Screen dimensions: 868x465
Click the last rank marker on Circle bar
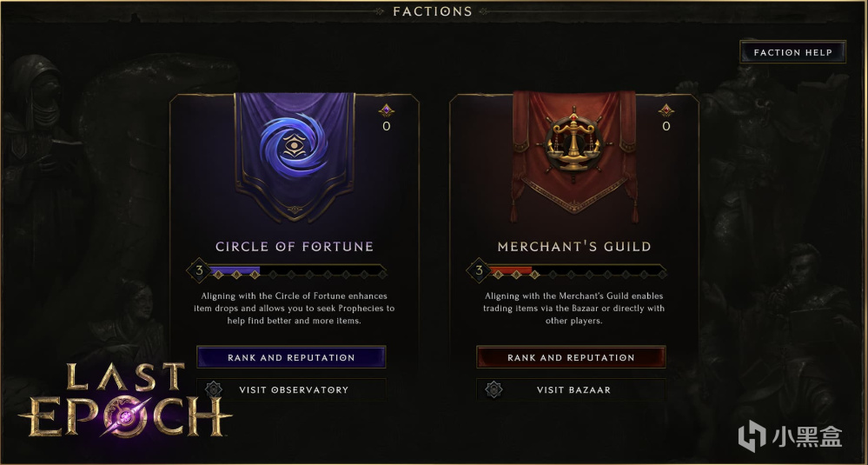[382, 274]
